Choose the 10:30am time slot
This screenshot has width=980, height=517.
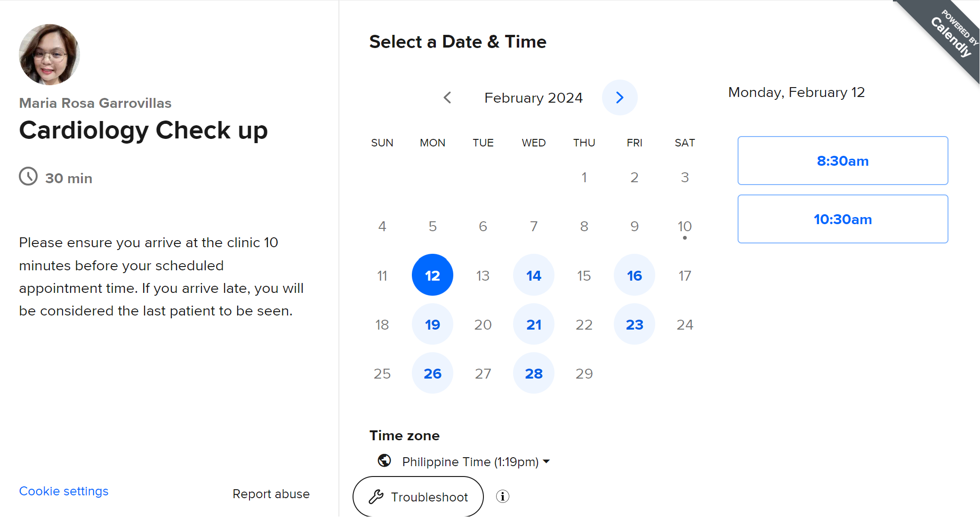[843, 219]
